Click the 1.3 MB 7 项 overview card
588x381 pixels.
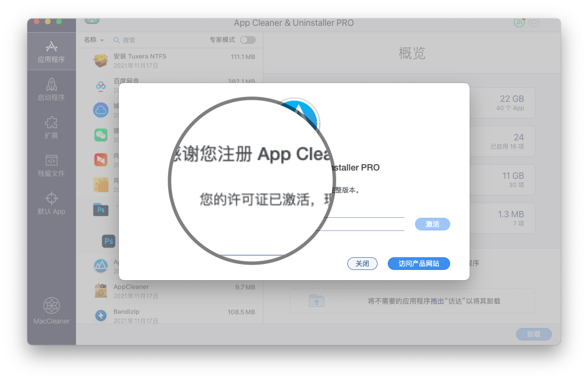point(502,218)
